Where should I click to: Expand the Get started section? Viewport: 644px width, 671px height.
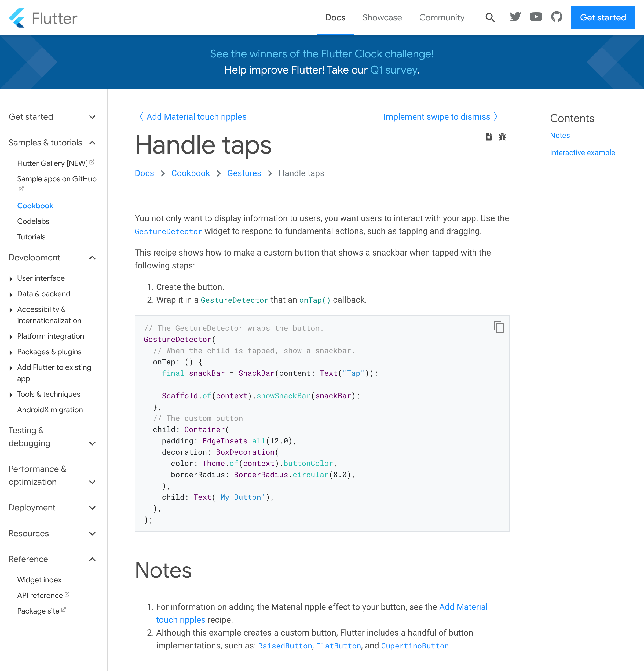[92, 117]
